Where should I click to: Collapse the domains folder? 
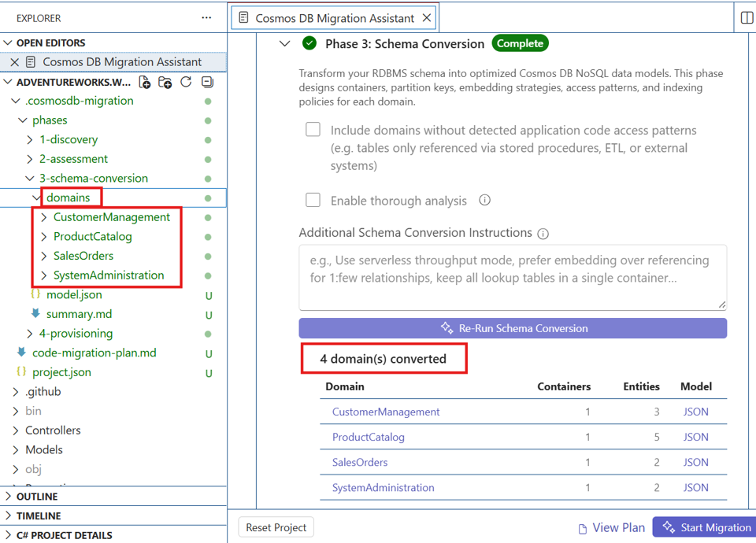click(37, 198)
